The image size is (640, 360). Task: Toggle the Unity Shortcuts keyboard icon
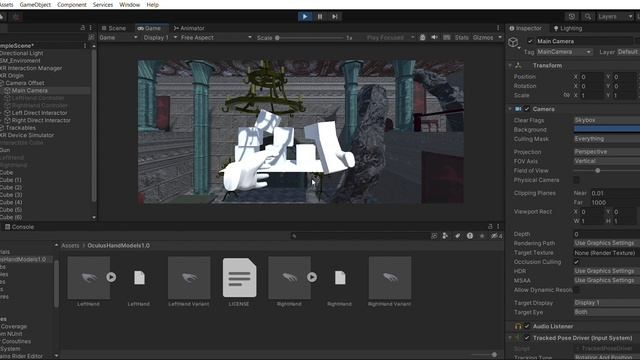[x=447, y=38]
